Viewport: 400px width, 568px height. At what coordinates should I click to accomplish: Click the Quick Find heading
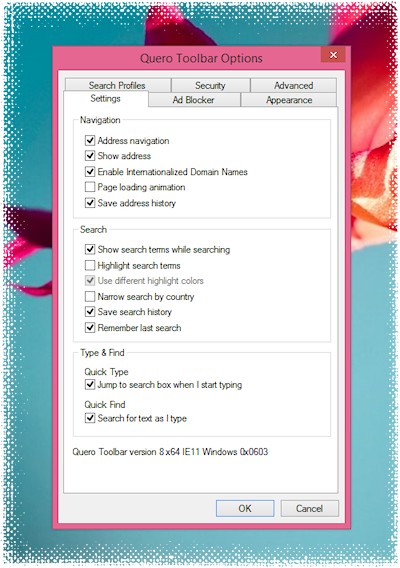(105, 404)
